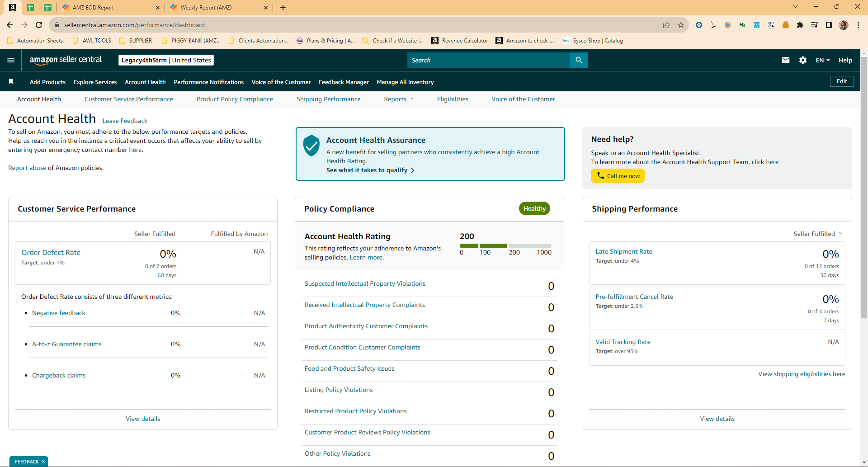Expand the Reports dropdown menu

399,99
